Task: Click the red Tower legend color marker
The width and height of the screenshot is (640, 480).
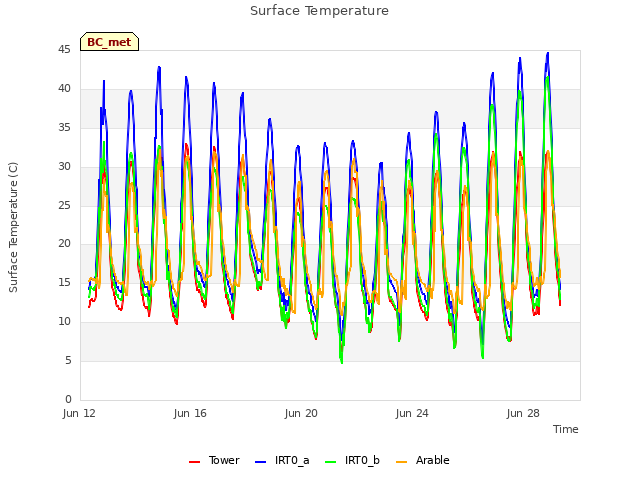Action: 194,462
